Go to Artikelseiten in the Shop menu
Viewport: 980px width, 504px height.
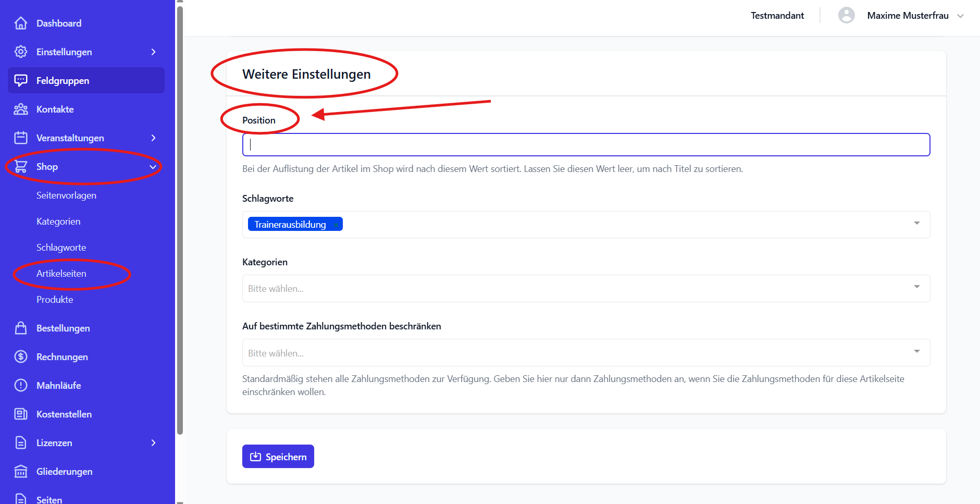pos(61,274)
